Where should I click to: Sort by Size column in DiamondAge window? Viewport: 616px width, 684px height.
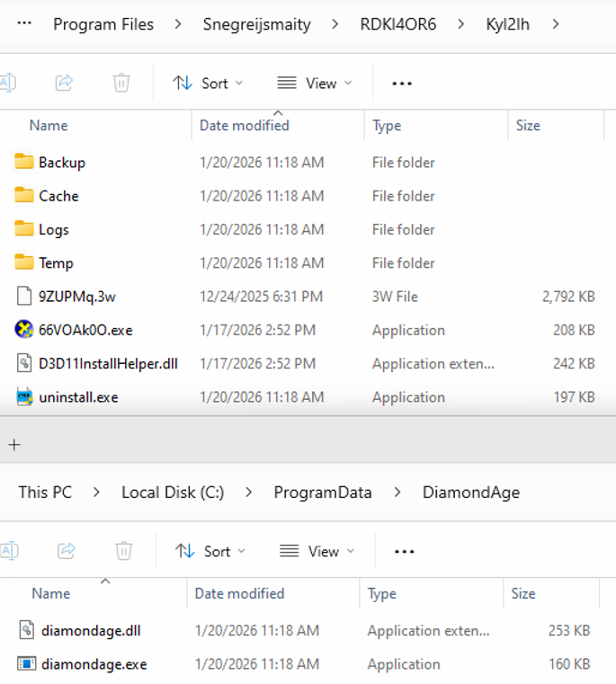tap(523, 594)
